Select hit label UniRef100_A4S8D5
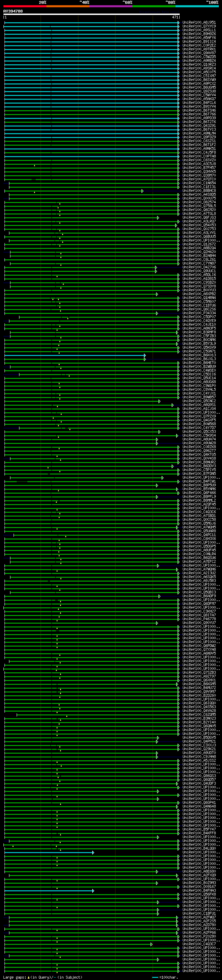 [199, 194]
